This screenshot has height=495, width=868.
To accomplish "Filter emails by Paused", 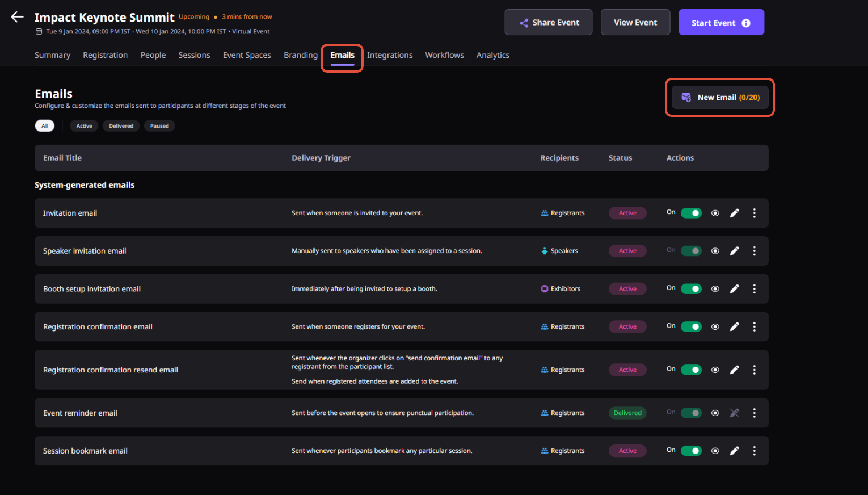I will (159, 126).
